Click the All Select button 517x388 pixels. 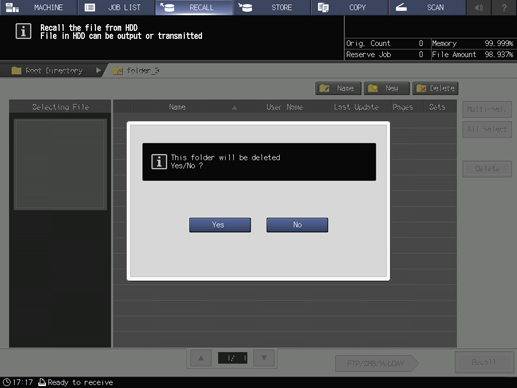click(487, 129)
